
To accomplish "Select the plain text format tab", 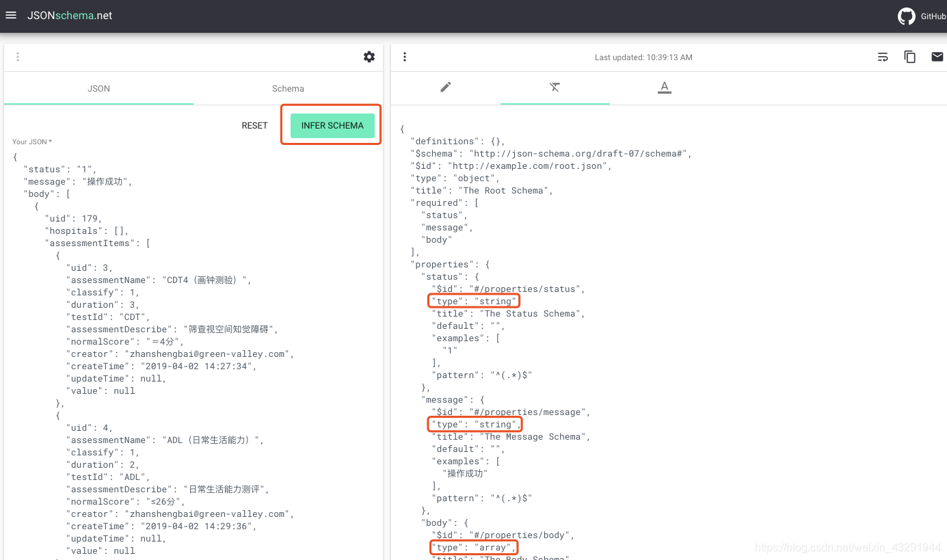I will click(x=555, y=87).
